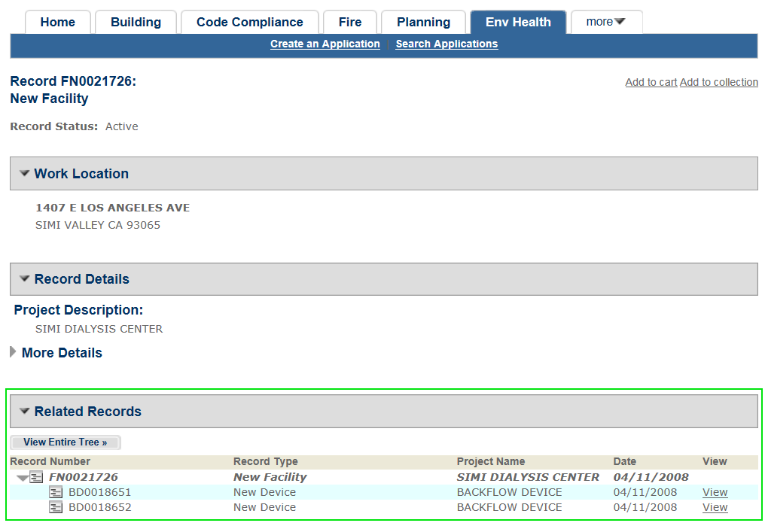Open the more tabs dropdown
The height and width of the screenshot is (532, 765).
(606, 22)
